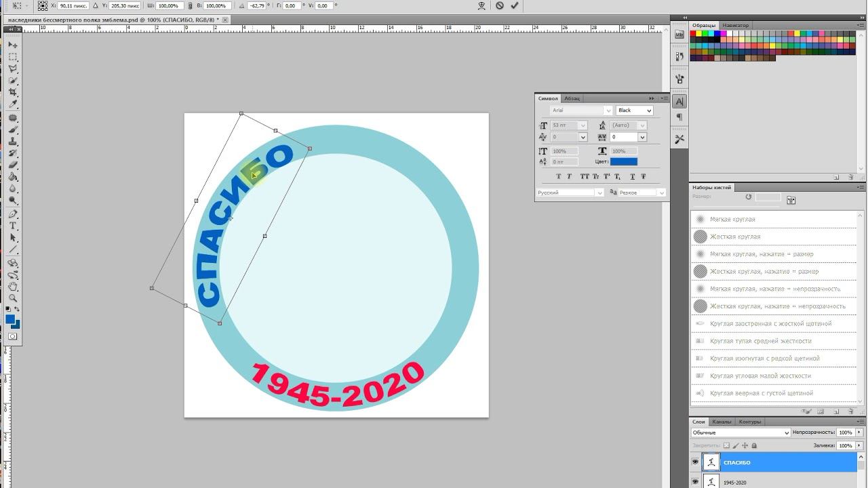Open the Arial font family dropdown
Image resolution: width=868 pixels, height=488 pixels.
point(608,110)
